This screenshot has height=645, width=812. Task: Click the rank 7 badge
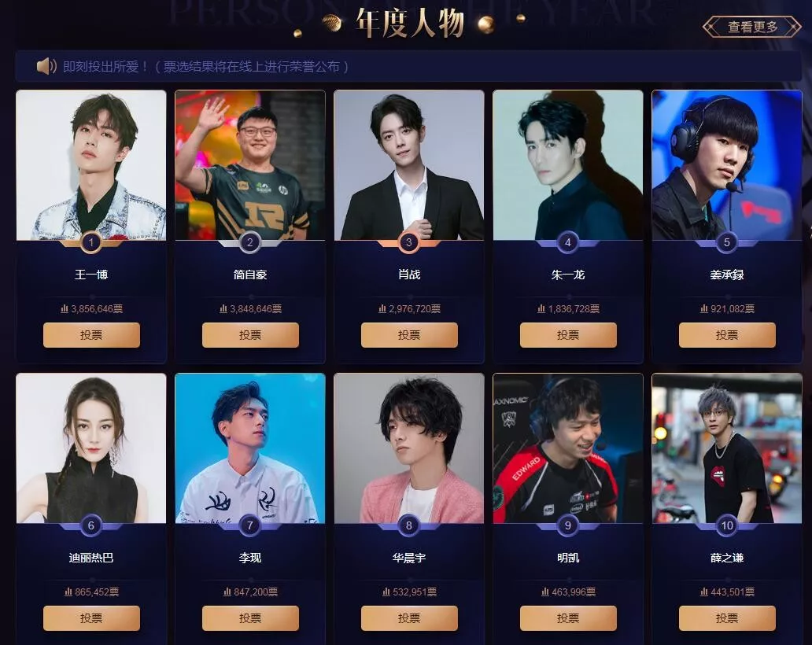[x=250, y=525]
